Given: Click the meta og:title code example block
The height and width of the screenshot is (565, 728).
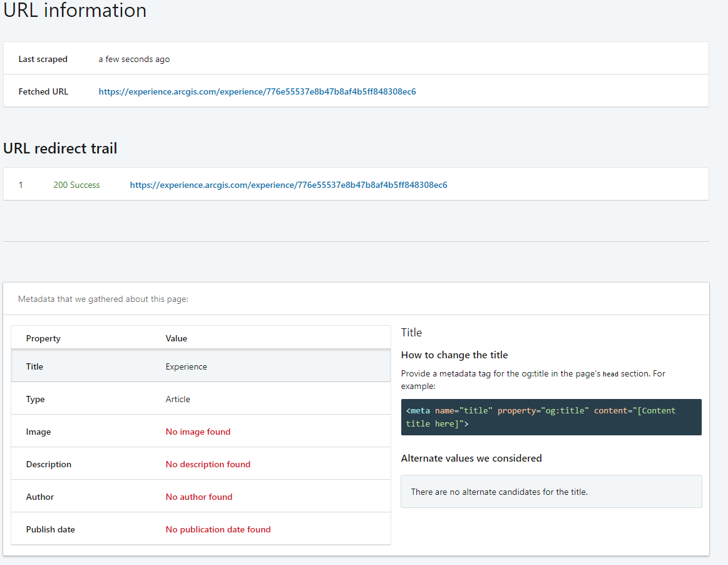Looking at the screenshot, I should pos(551,417).
